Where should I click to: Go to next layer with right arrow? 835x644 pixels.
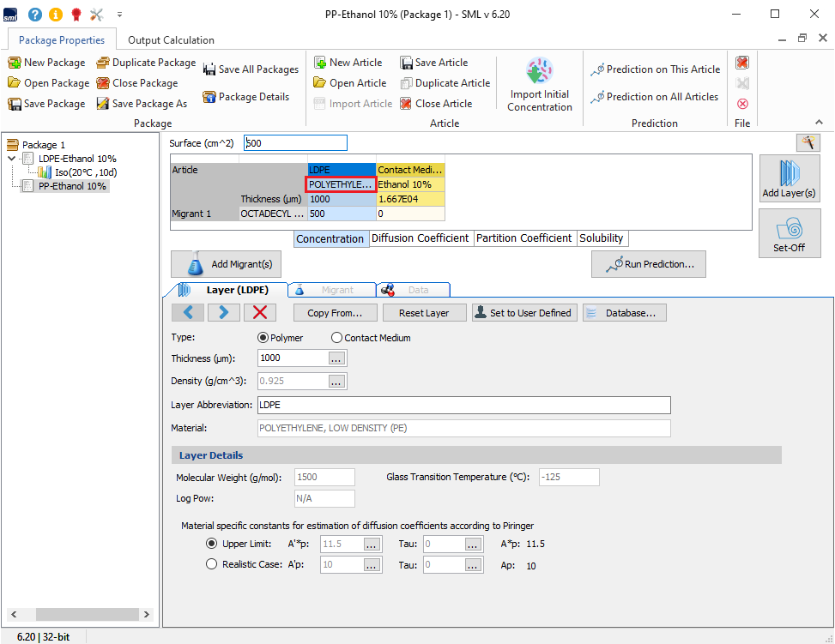(224, 313)
